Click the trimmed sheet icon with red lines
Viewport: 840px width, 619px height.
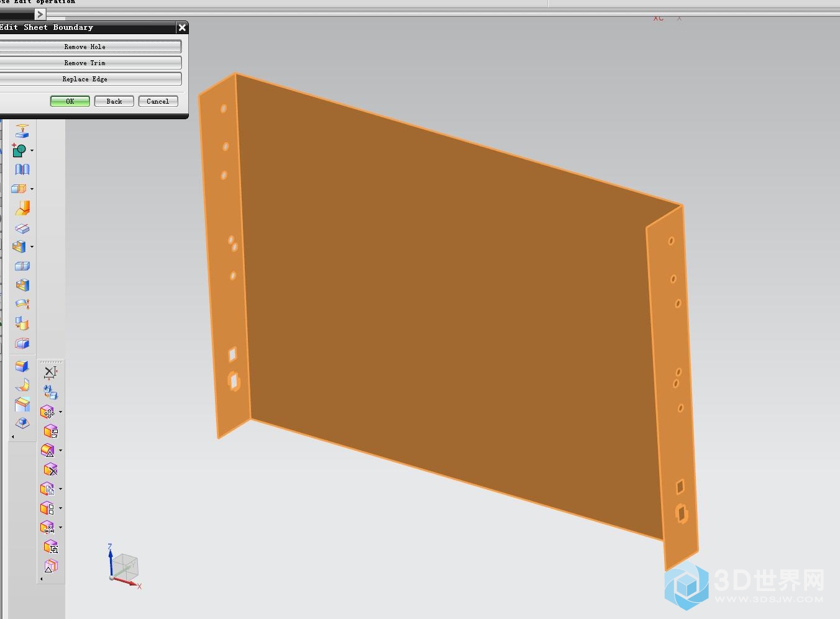coord(22,228)
